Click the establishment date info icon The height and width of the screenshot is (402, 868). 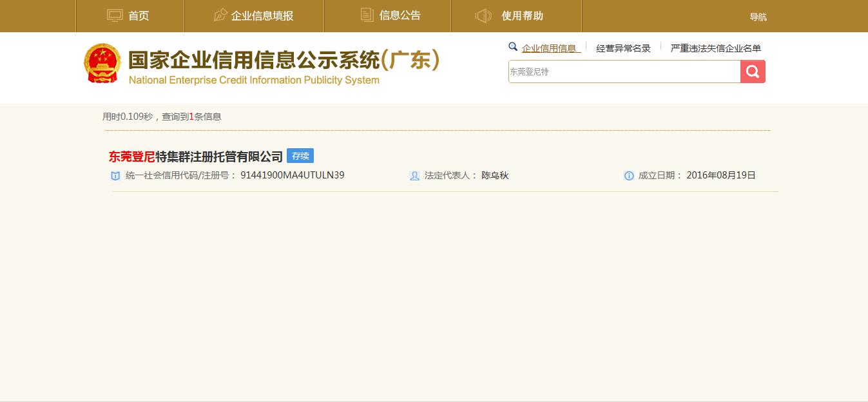(x=629, y=176)
